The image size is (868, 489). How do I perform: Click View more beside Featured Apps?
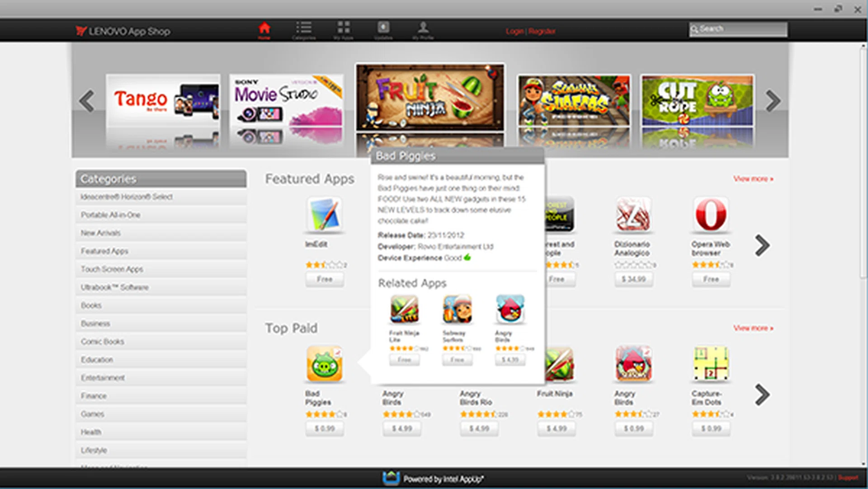[753, 179]
